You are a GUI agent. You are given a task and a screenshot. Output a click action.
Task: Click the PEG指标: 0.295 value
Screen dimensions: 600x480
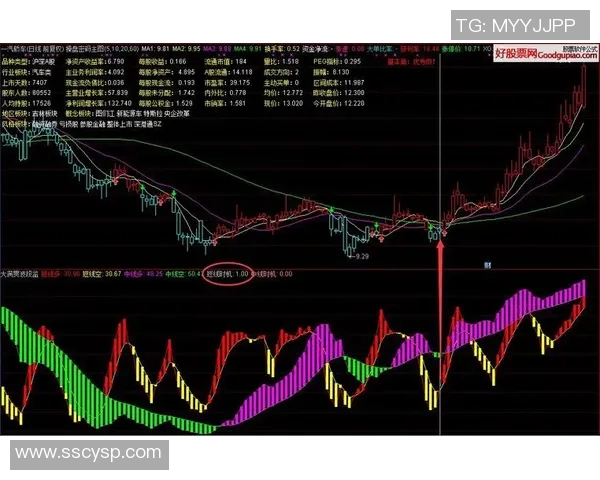coord(337,62)
